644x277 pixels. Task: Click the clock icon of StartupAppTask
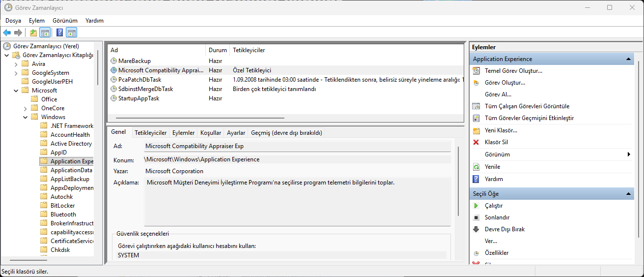[114, 98]
